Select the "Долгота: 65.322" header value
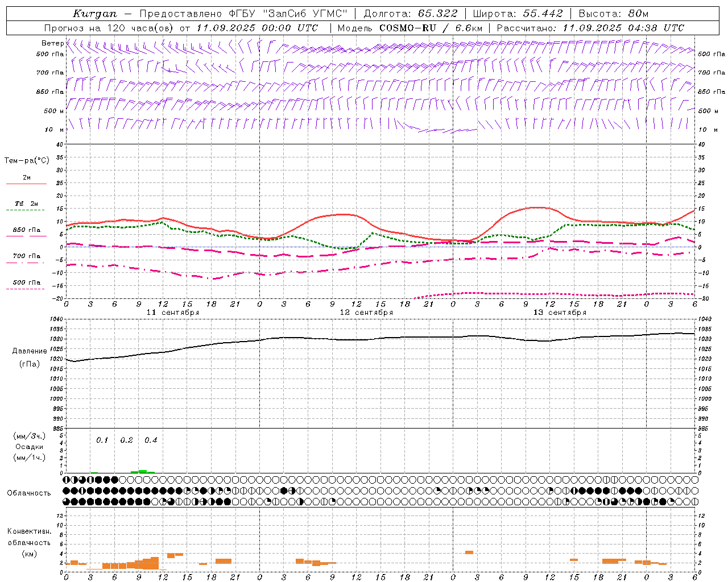The width and height of the screenshot is (728, 582). pyautogui.click(x=410, y=14)
